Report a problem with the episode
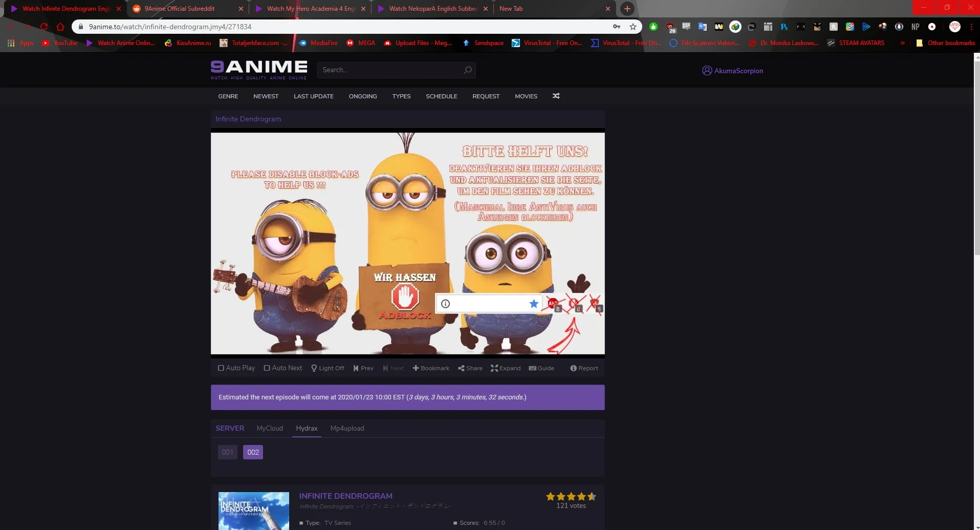This screenshot has height=530, width=980. tap(583, 368)
